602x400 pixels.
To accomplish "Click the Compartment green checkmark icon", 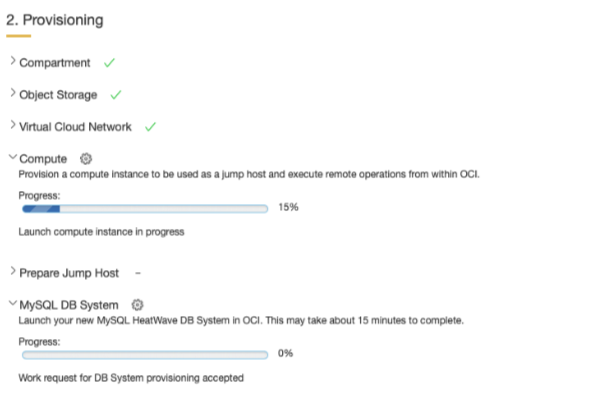I will coord(109,62).
